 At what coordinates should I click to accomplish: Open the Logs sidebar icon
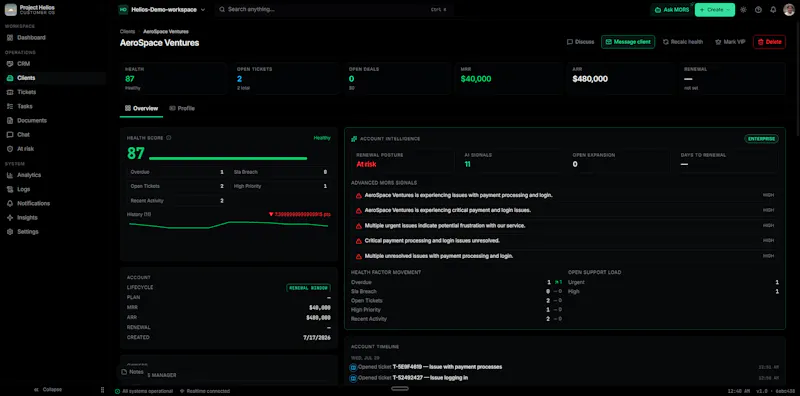[x=10, y=189]
